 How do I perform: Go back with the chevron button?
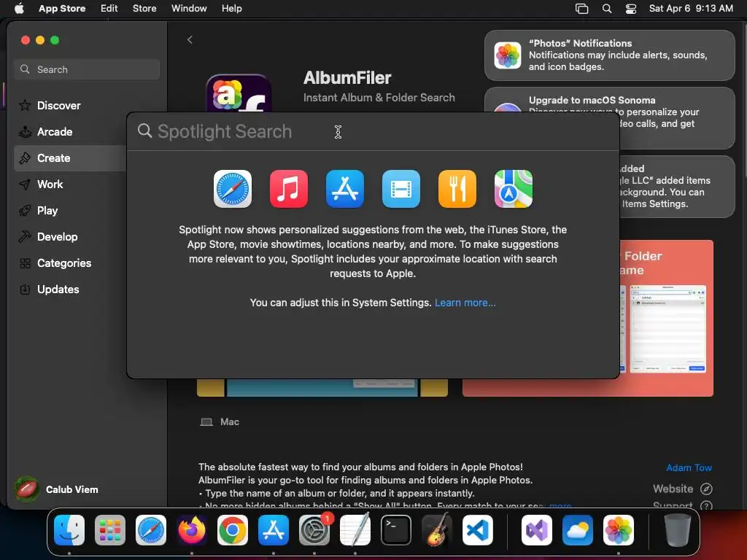(190, 39)
